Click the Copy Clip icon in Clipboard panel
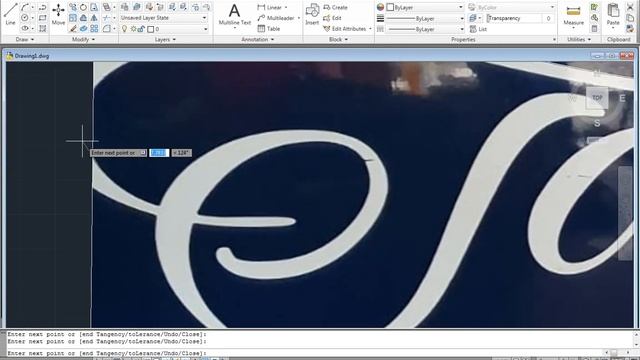 630,18
